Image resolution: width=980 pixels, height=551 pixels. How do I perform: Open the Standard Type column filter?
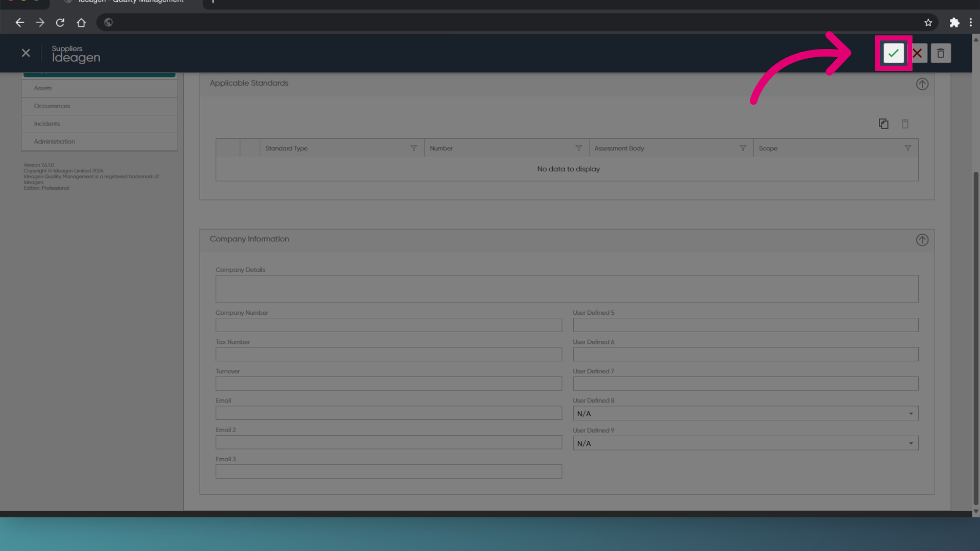coord(413,148)
